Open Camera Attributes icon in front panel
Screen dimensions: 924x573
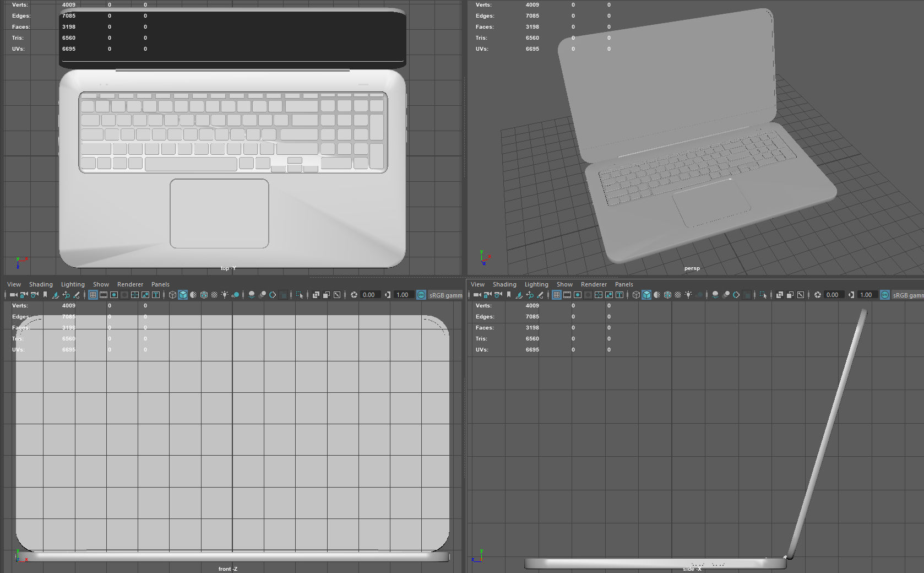point(34,295)
